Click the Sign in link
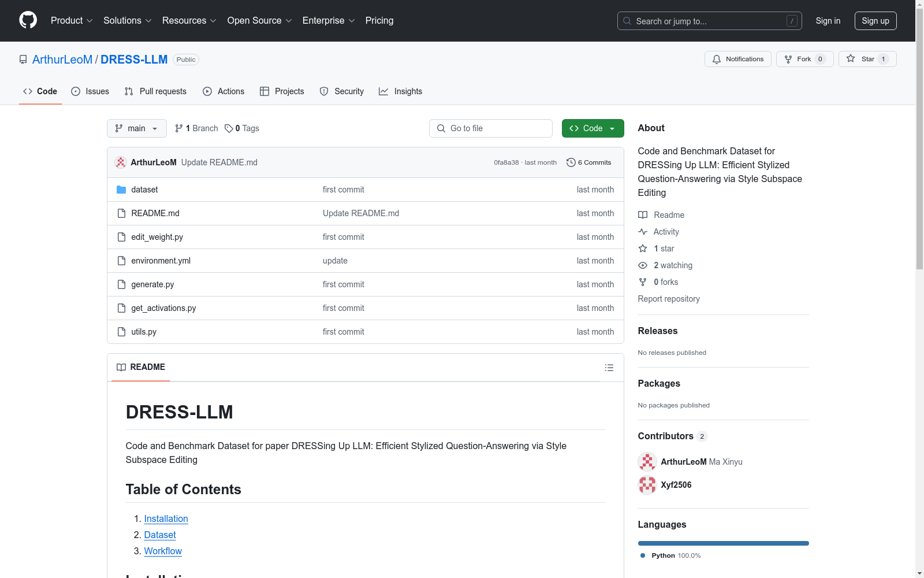Screen dimensions: 924x578 pos(828,21)
